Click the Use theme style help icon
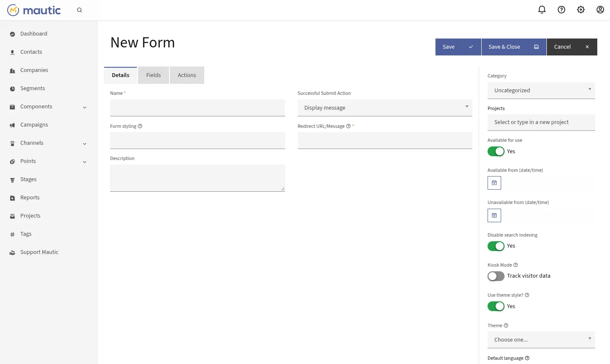 [x=527, y=295]
